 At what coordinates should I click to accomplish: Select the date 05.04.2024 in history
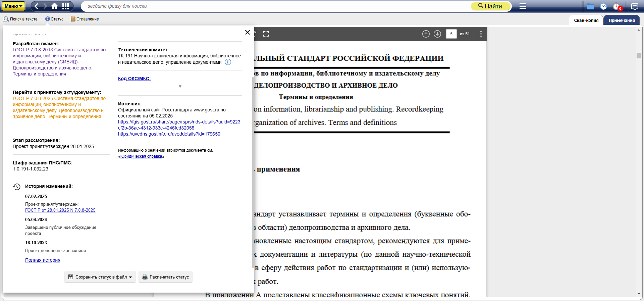pos(36,219)
